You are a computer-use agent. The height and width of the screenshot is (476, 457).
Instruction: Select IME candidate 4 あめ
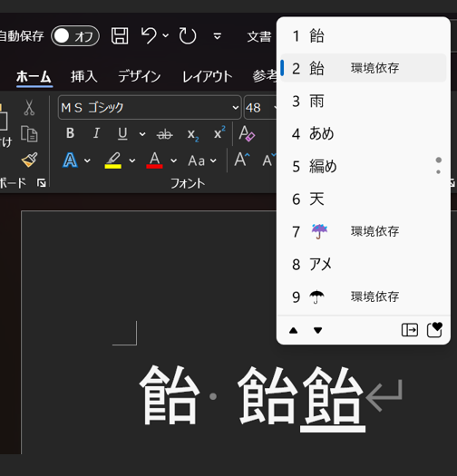click(364, 134)
